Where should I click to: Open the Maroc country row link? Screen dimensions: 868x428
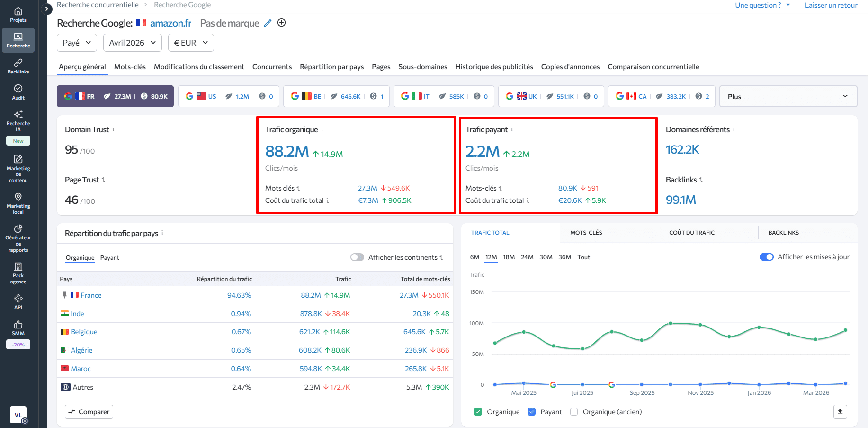[x=81, y=369]
